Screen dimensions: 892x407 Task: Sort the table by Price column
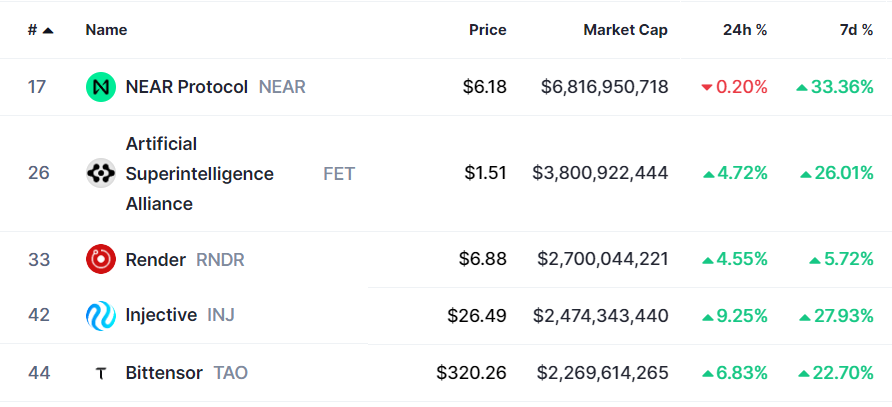[x=488, y=30]
